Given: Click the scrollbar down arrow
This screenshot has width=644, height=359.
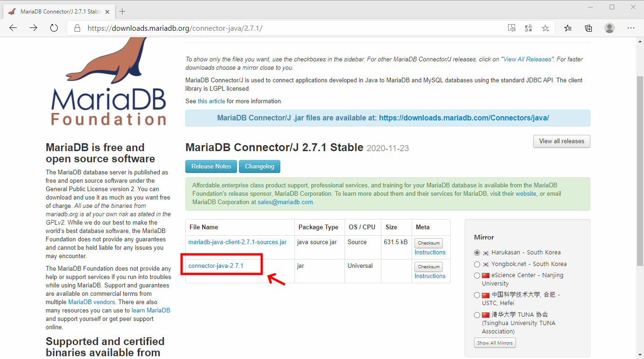Looking at the screenshot, I should [x=640, y=355].
